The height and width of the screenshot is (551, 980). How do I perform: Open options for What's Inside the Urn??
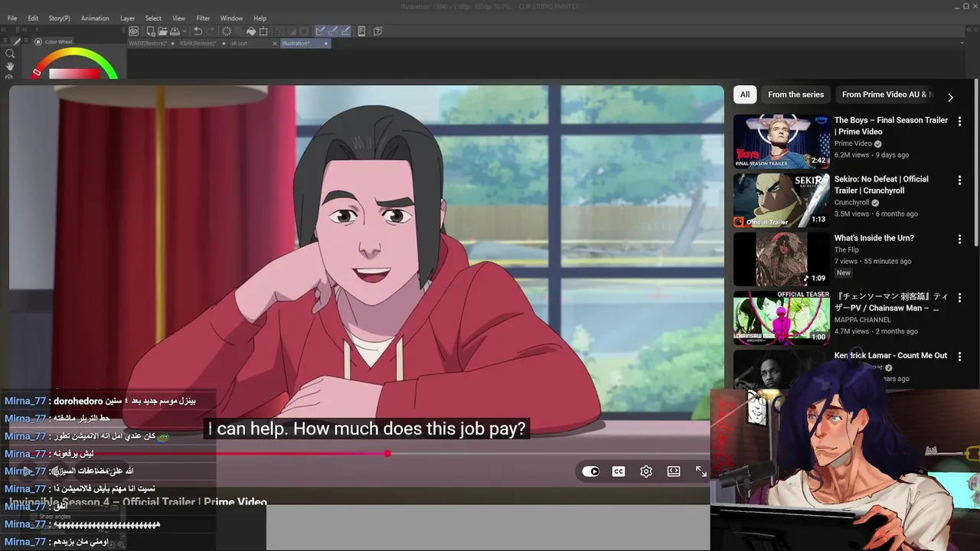pos(959,239)
